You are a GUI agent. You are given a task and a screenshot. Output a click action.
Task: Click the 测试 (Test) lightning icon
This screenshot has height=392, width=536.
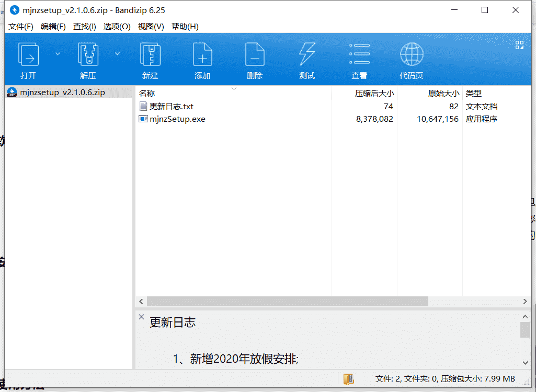(307, 54)
